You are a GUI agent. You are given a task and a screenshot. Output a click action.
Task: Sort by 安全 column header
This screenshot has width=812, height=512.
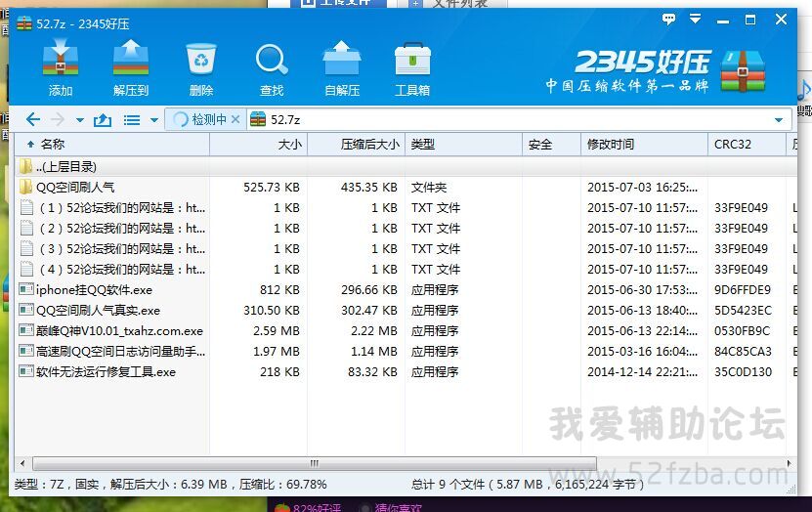point(551,145)
